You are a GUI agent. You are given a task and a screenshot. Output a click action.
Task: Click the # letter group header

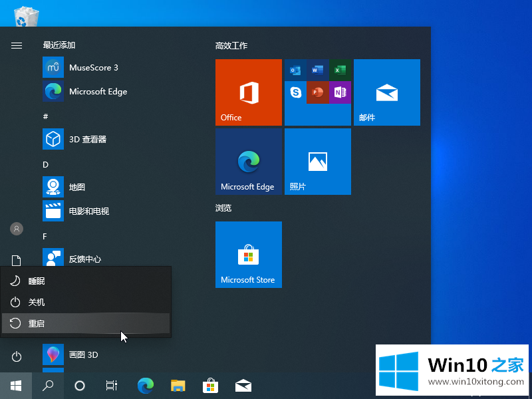45,117
